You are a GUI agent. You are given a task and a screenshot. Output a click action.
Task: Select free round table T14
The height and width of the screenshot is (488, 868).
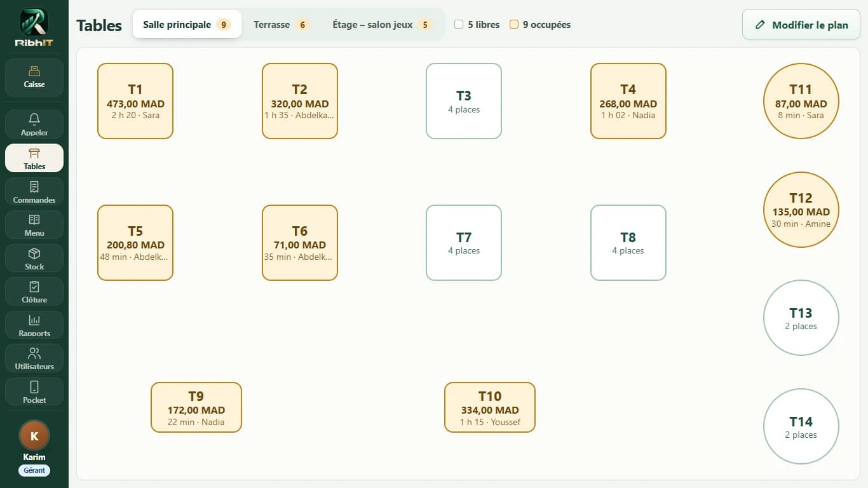point(801,426)
